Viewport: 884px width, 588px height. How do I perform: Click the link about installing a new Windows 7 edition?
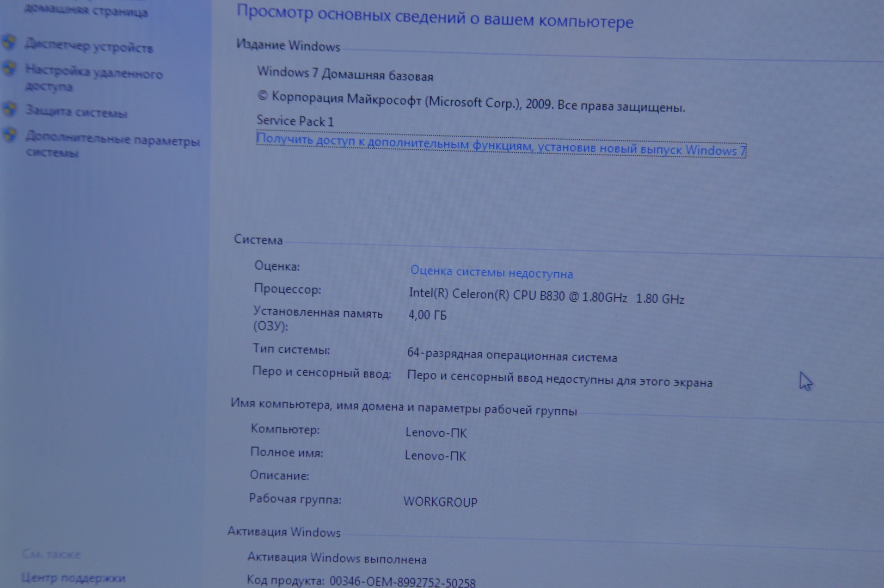click(501, 145)
